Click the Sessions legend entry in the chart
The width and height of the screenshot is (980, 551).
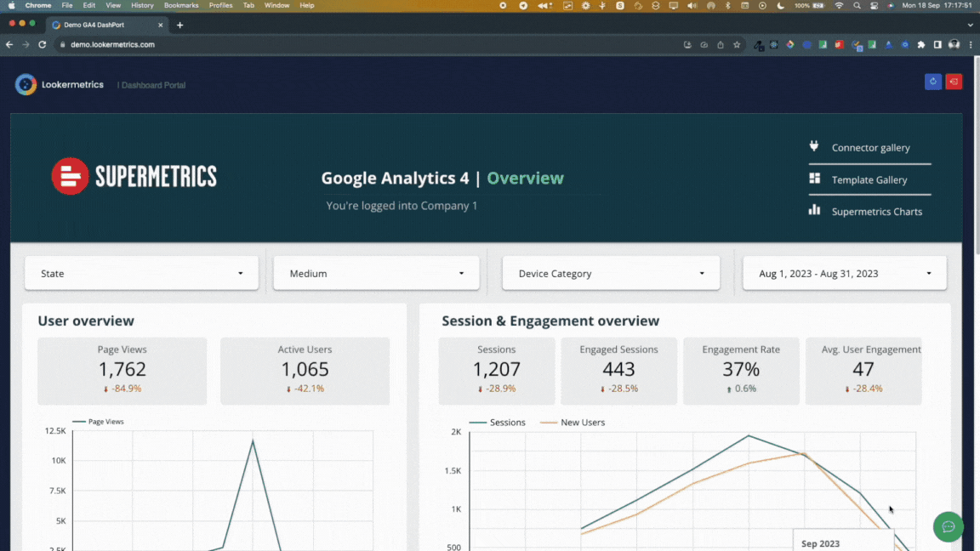498,423
